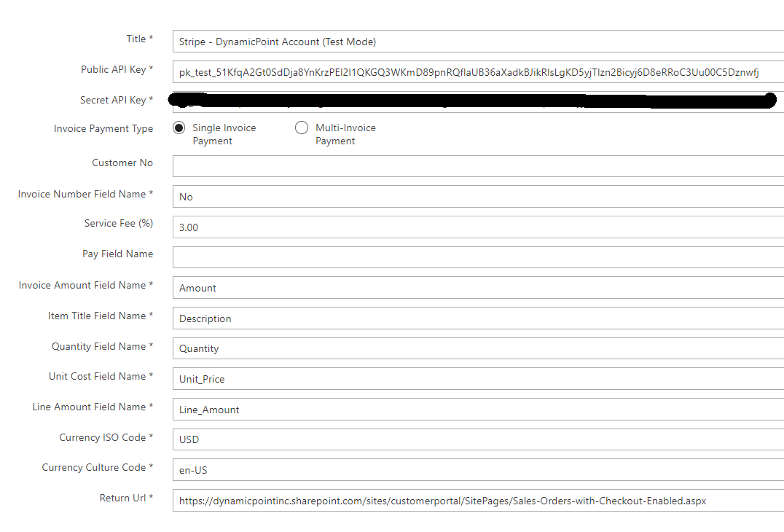The width and height of the screenshot is (784, 532).
Task: Click the 'Single Invoice Payment' label text
Action: [224, 135]
